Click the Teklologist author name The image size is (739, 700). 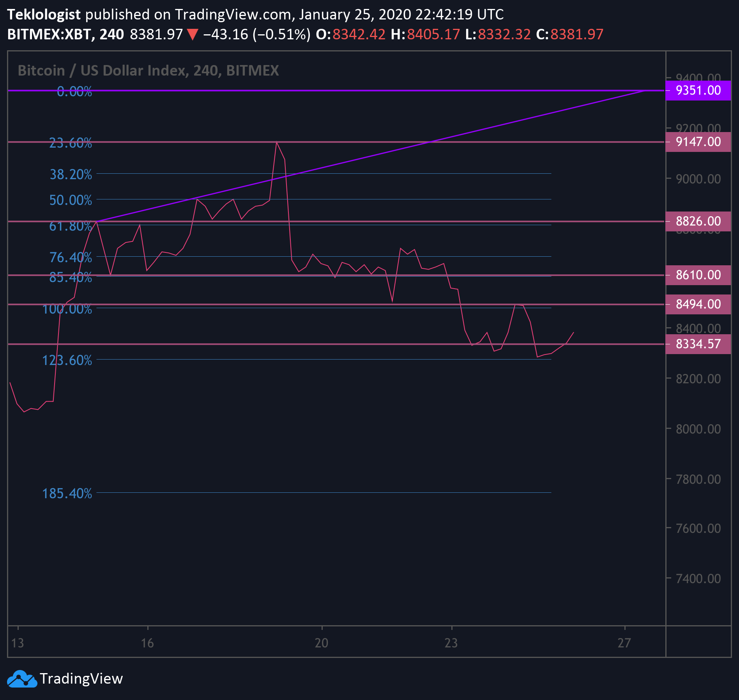coord(44,14)
